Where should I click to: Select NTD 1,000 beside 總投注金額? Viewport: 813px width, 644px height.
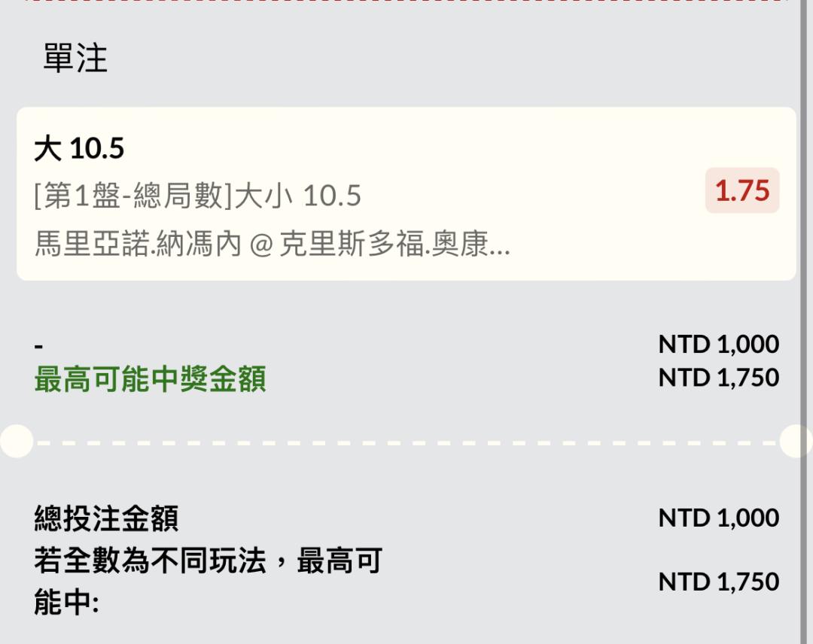(x=718, y=518)
